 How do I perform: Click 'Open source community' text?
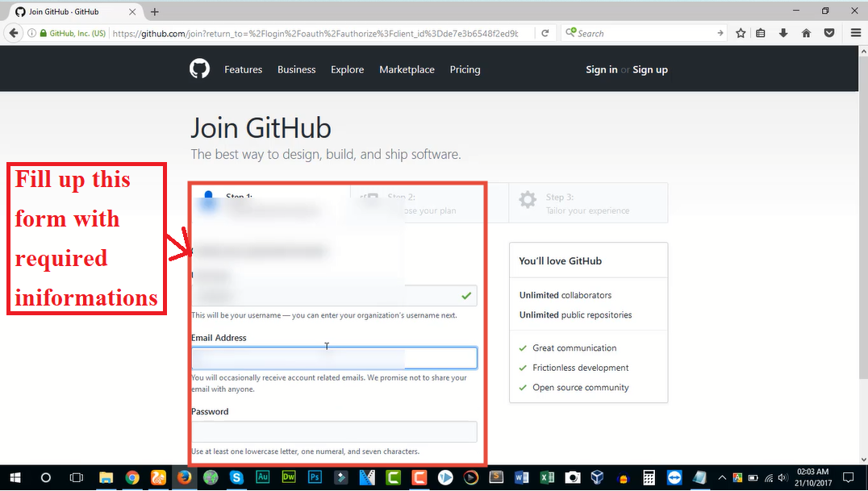point(580,388)
